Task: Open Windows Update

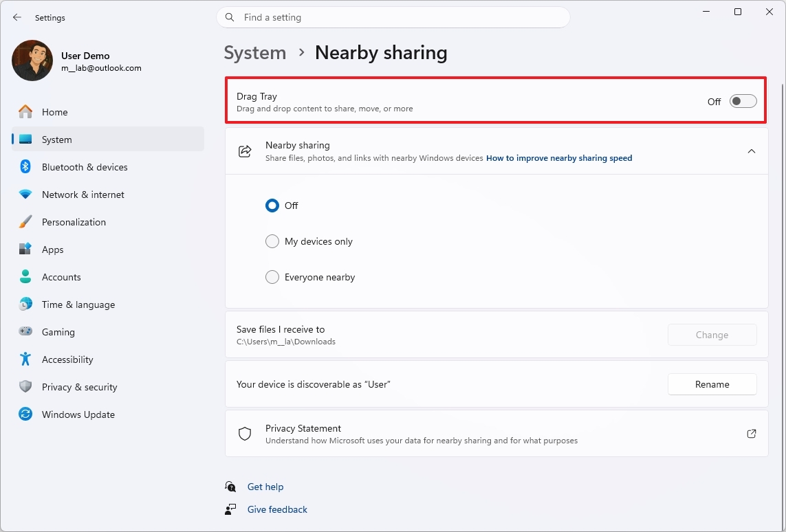Action: click(x=79, y=414)
